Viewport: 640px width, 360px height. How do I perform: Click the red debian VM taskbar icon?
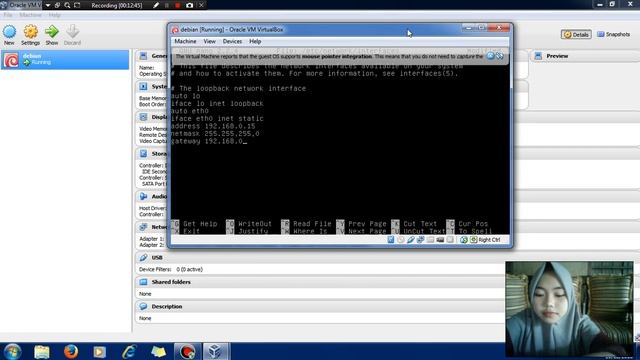click(x=187, y=351)
